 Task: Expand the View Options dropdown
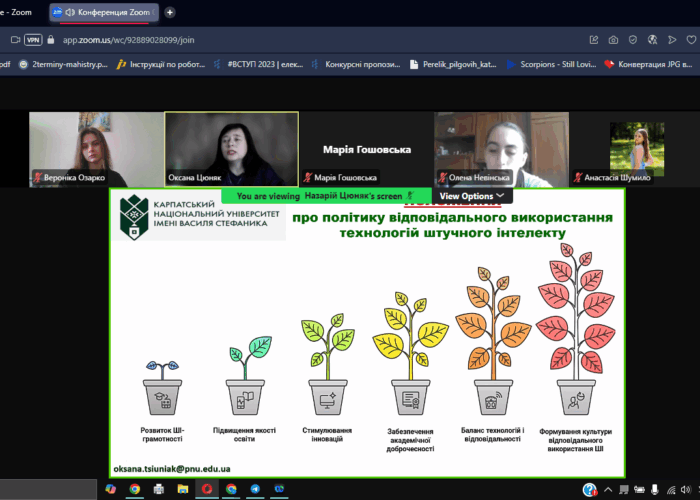point(472,196)
